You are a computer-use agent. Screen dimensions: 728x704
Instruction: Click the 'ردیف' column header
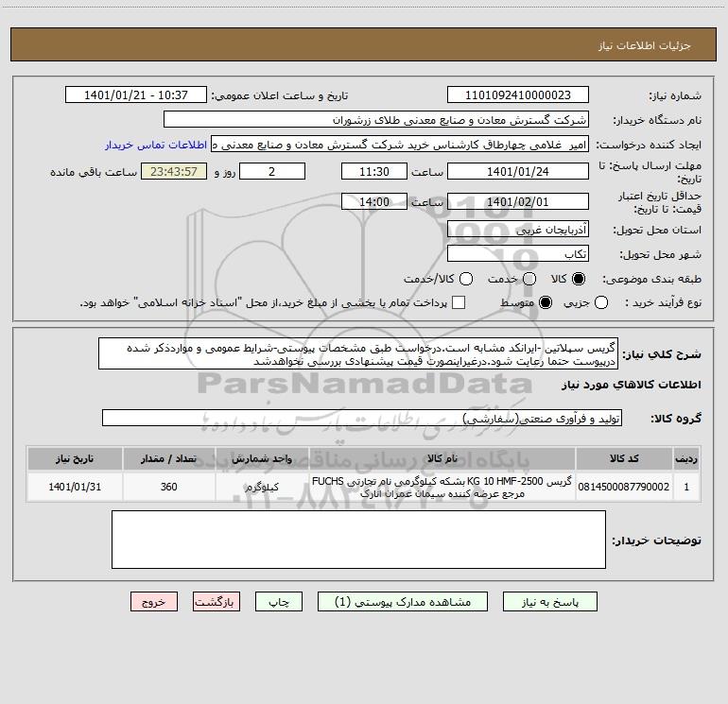click(x=686, y=458)
